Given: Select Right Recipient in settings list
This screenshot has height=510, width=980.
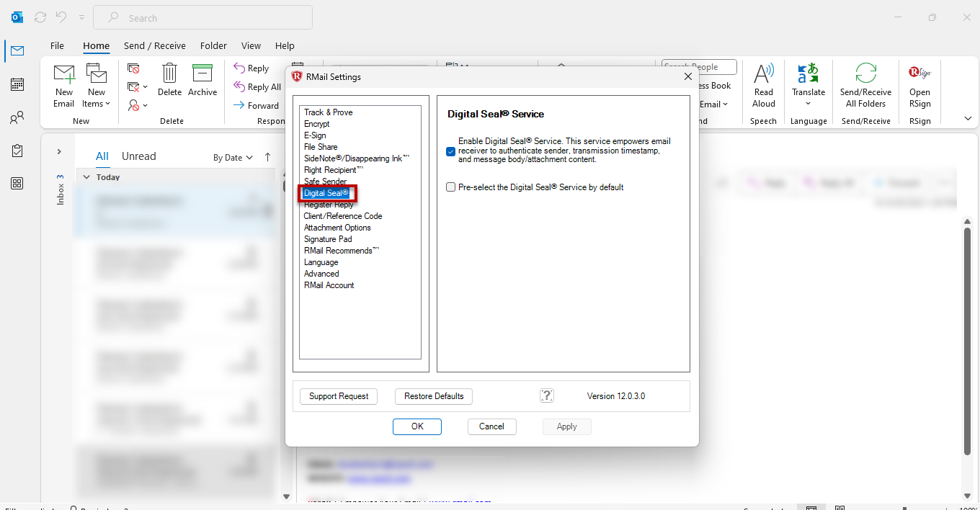Looking at the screenshot, I should click(x=334, y=170).
